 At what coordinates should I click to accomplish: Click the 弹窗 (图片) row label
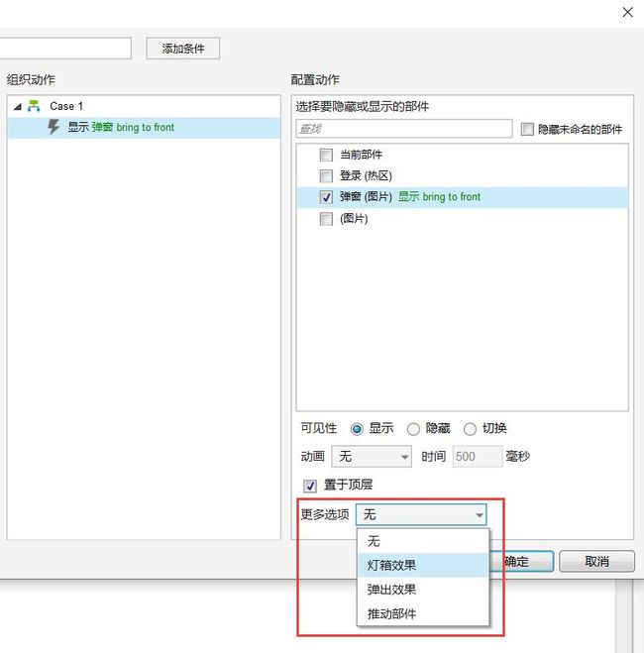pos(366,197)
